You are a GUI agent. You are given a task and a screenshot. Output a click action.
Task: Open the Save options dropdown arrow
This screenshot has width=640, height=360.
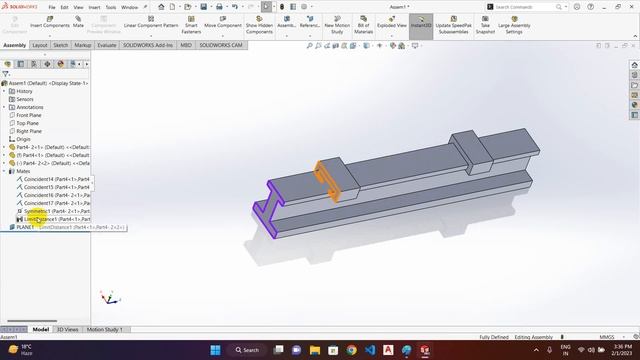(211, 7)
